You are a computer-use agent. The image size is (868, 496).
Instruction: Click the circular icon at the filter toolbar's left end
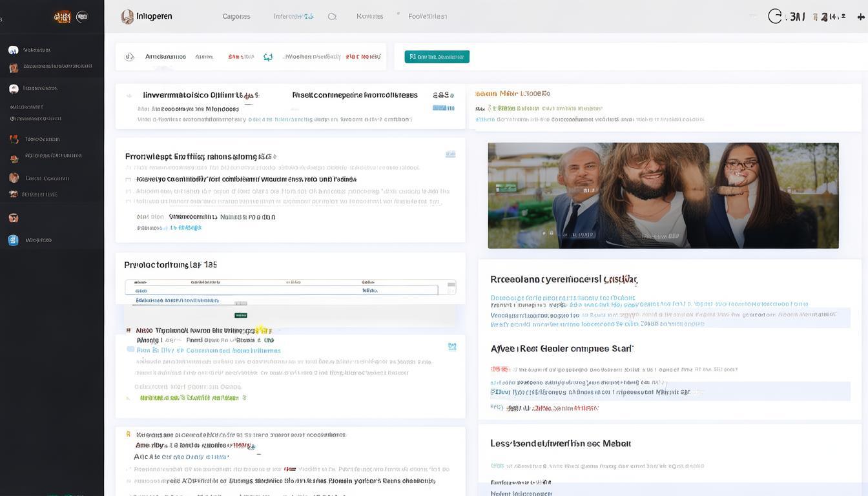[x=129, y=57]
